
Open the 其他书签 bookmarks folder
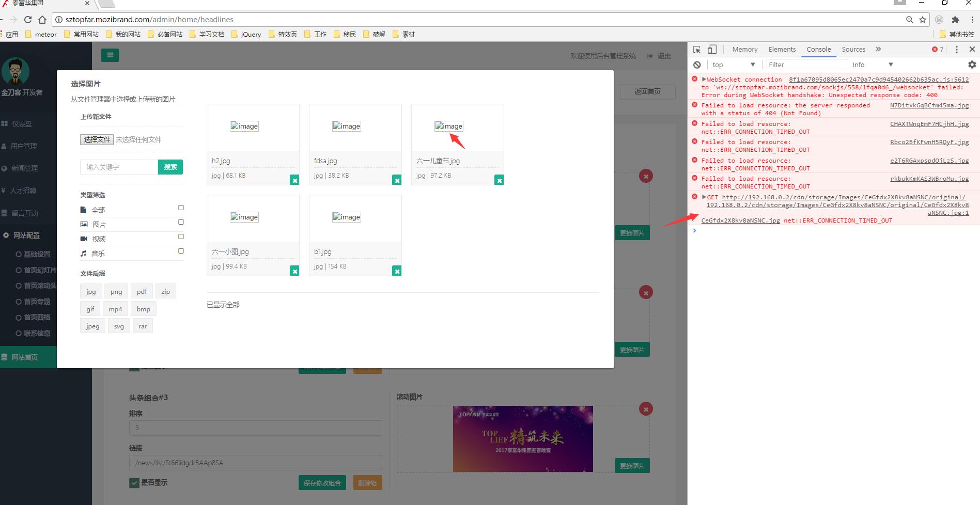click(956, 35)
